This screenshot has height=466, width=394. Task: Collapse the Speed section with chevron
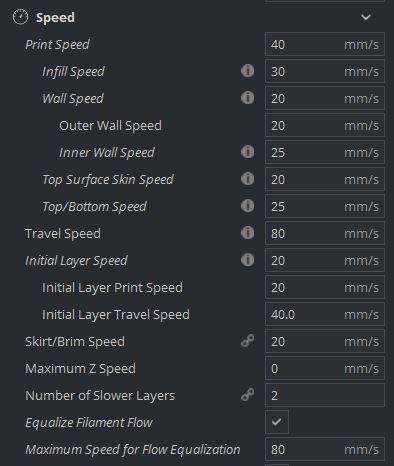[x=366, y=17]
